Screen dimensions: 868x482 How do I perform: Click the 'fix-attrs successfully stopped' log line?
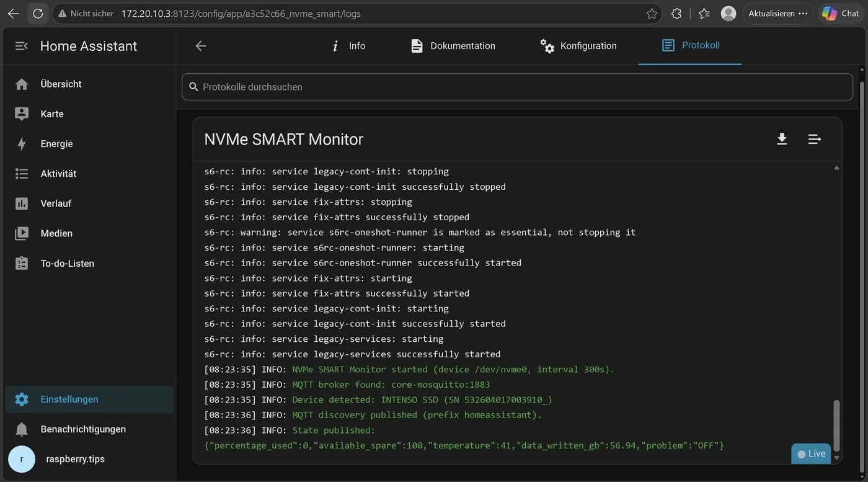click(337, 217)
